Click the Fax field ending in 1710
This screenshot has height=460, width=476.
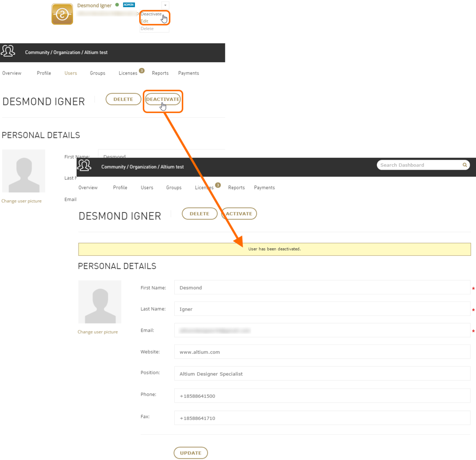322,418
